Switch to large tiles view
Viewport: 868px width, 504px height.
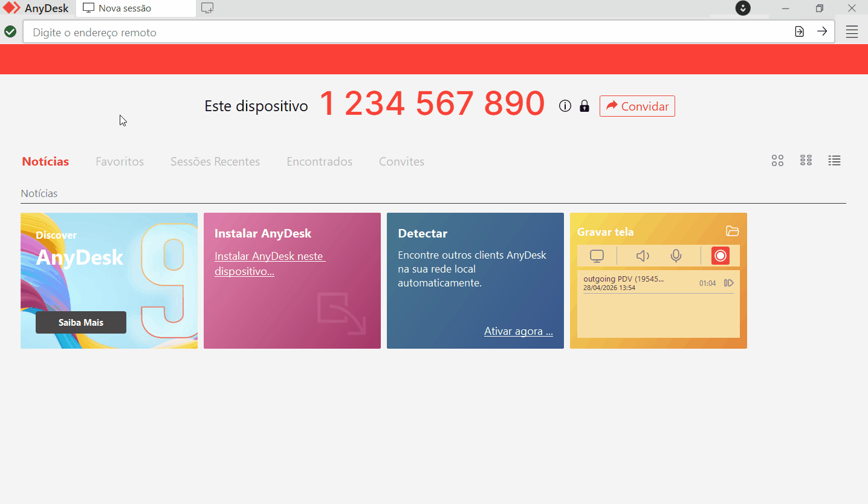tap(777, 161)
